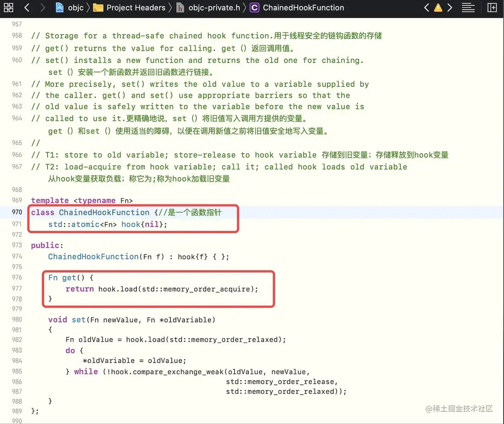Click the 'while' keyword on line 985

pos(86,371)
